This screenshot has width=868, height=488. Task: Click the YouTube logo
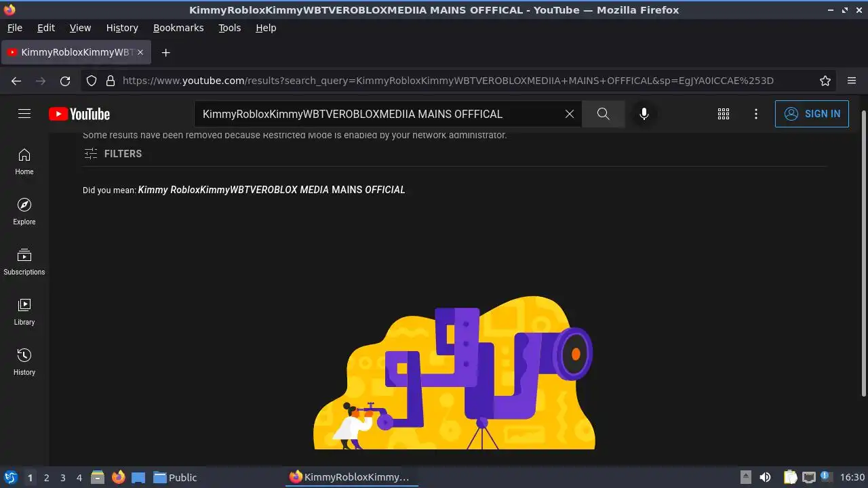click(x=79, y=114)
